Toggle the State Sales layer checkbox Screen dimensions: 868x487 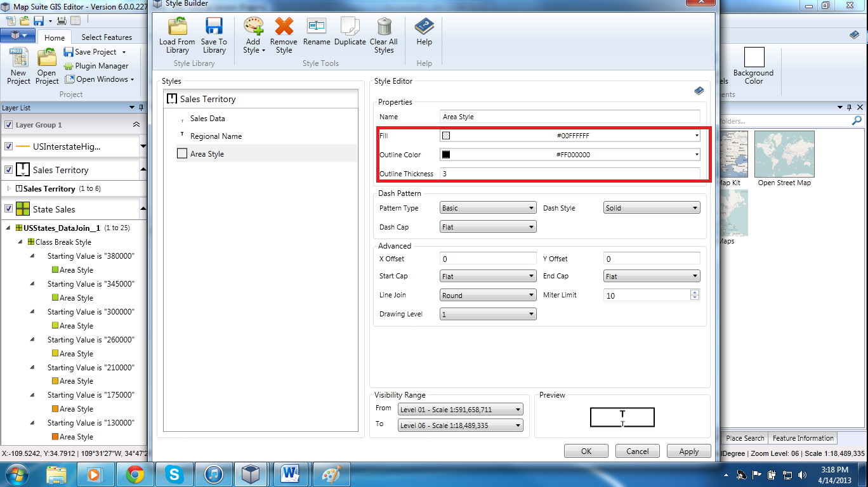click(8, 209)
